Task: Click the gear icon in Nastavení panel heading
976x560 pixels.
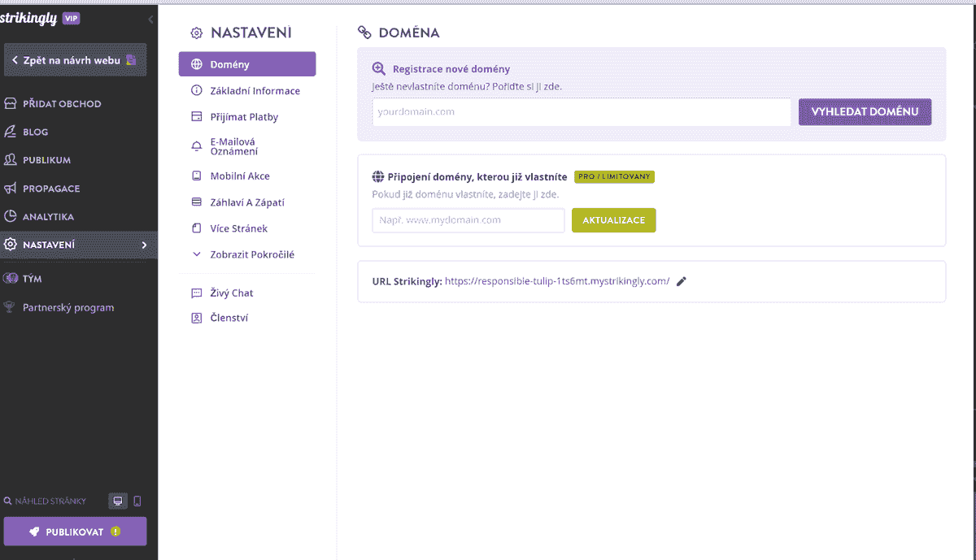Action: [x=196, y=33]
